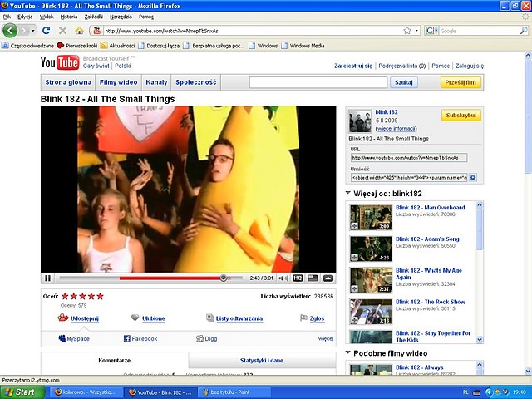Open the bookmark star dropdown in address bar

(416, 31)
